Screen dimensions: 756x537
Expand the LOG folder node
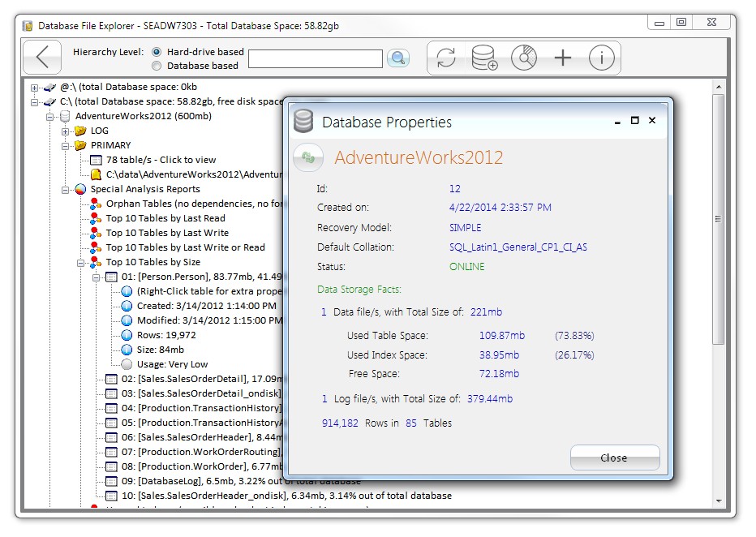(65, 131)
